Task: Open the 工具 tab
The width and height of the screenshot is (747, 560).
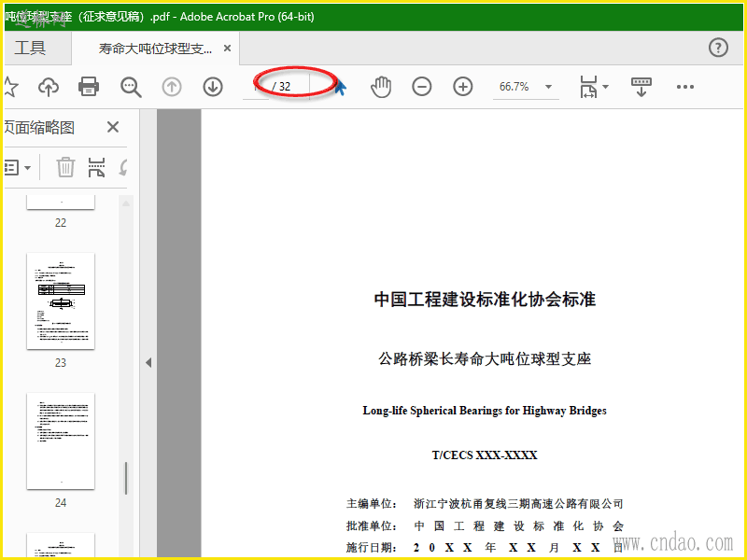Action: (x=31, y=48)
